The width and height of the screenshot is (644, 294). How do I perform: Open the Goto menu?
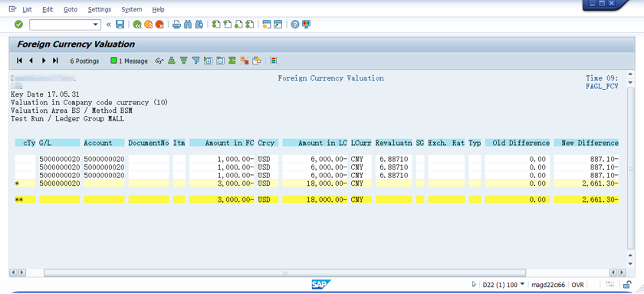[x=71, y=9]
